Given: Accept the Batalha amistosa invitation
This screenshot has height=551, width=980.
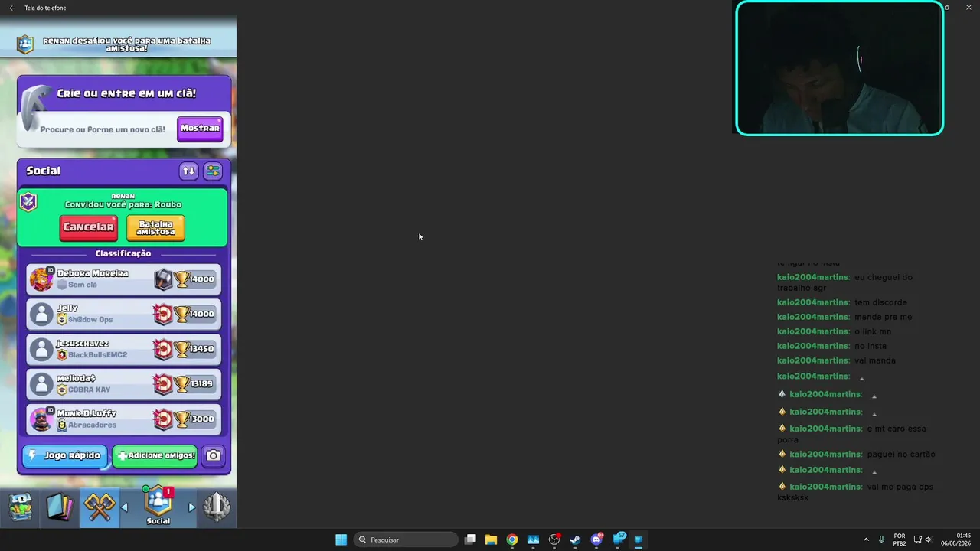Looking at the screenshot, I should point(155,227).
